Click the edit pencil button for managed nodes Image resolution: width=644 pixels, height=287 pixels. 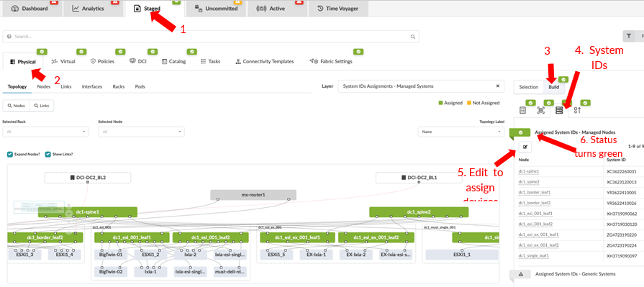point(525,147)
